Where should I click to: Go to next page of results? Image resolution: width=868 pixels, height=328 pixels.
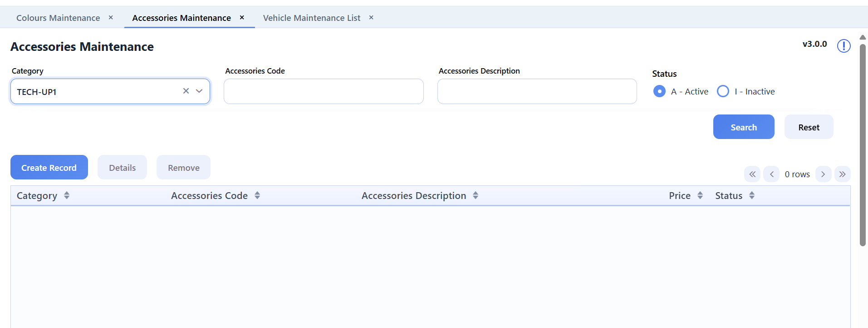(x=823, y=174)
